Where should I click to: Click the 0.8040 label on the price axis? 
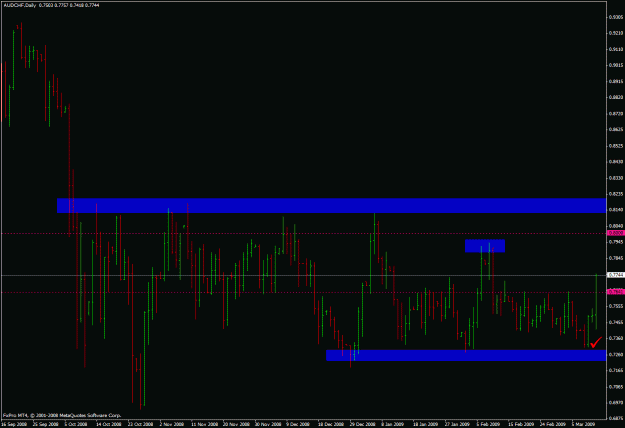coord(616,226)
